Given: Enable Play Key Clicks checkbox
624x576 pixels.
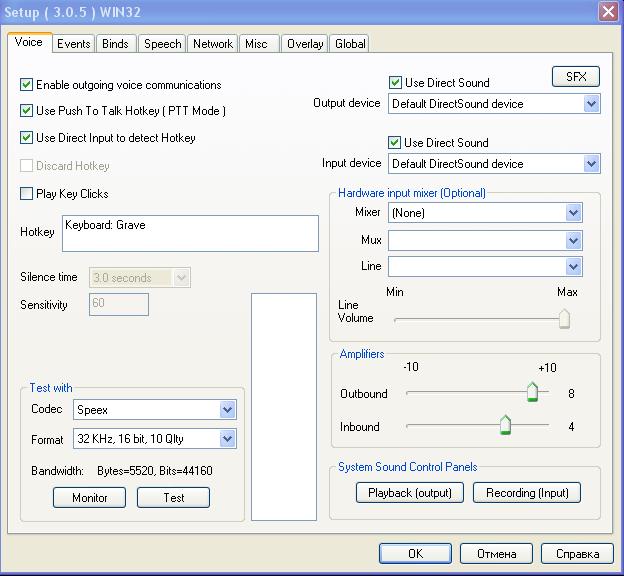Looking at the screenshot, I should [27, 194].
